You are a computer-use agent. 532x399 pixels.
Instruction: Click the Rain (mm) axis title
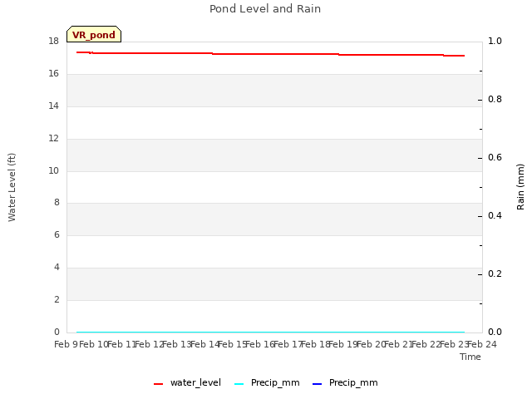tap(520, 187)
